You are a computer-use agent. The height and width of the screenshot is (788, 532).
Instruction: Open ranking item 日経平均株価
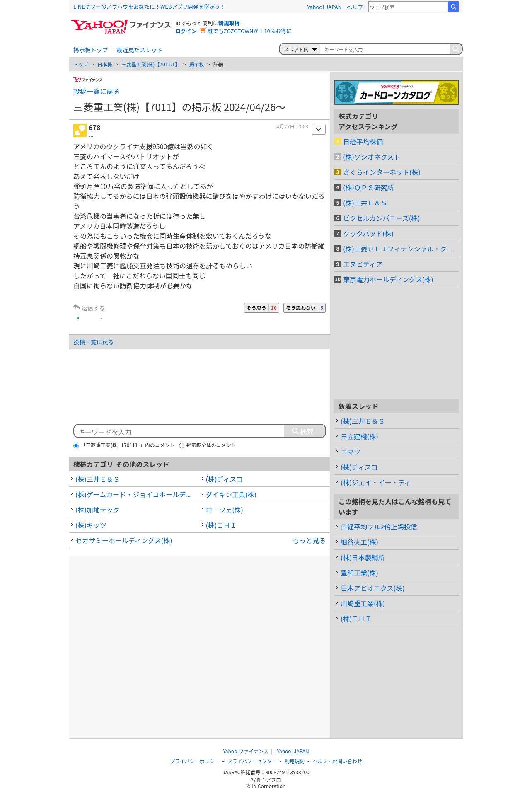pos(363,142)
